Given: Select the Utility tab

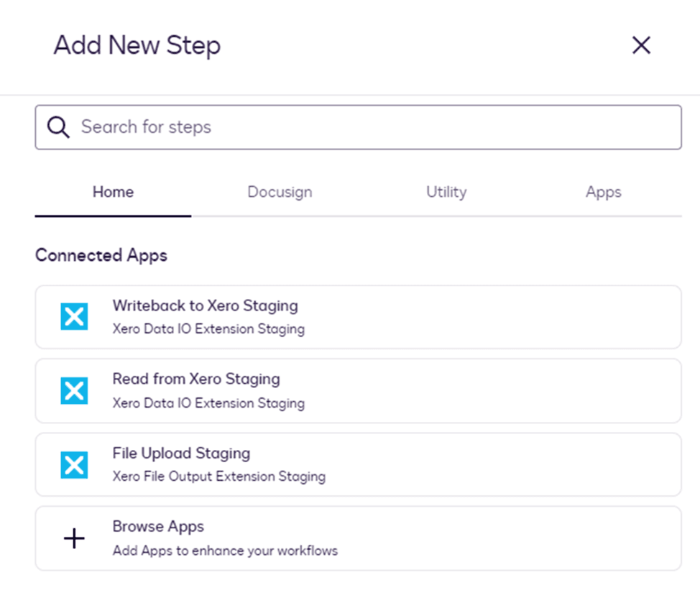Looking at the screenshot, I should pos(446,193).
